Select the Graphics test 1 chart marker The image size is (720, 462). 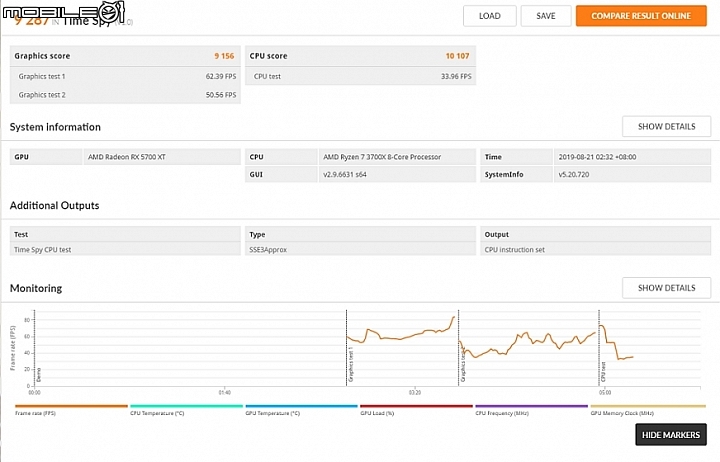point(351,365)
